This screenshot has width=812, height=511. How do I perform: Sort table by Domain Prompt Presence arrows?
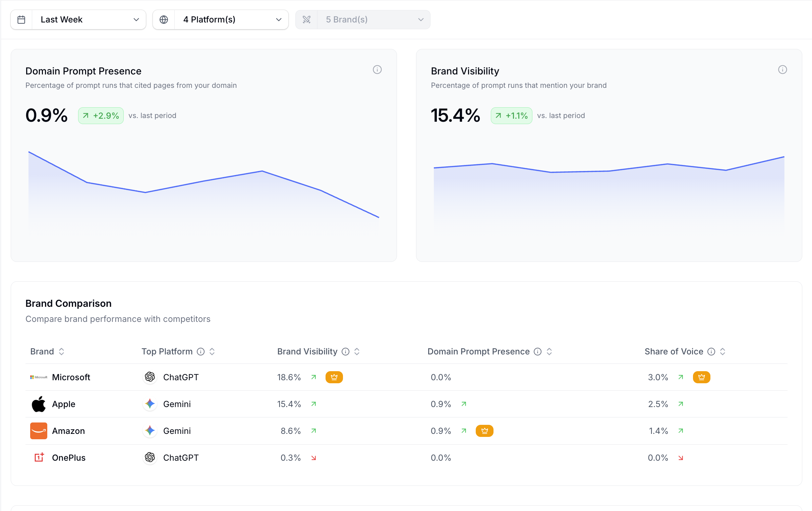click(x=549, y=351)
